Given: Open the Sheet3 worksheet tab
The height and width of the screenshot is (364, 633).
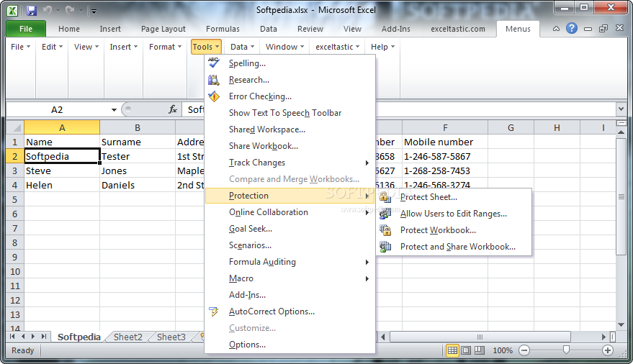Looking at the screenshot, I should click(x=171, y=337).
